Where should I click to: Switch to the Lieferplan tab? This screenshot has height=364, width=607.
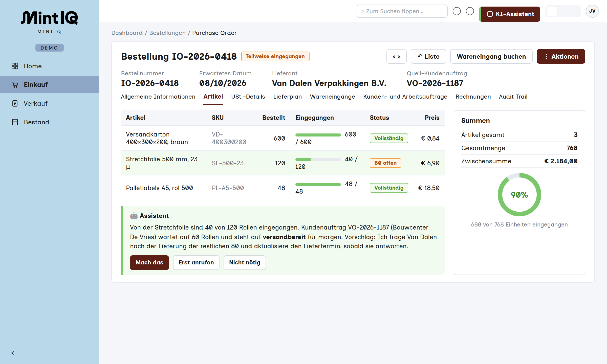click(287, 97)
